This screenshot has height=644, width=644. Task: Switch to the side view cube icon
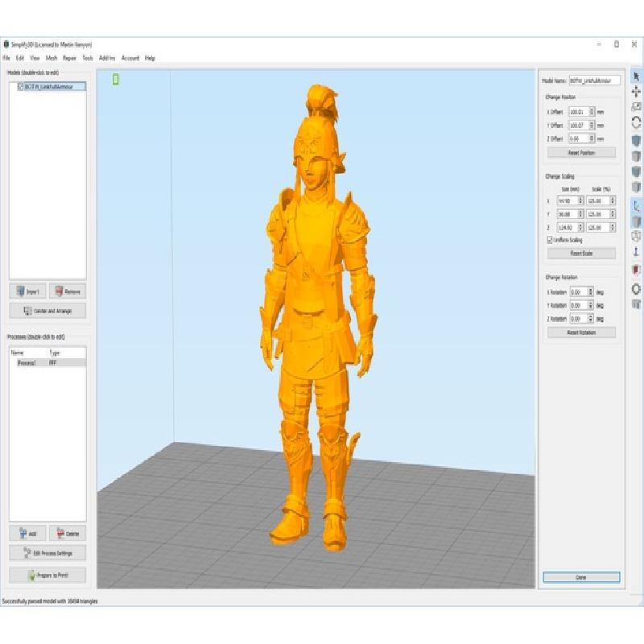tap(636, 187)
